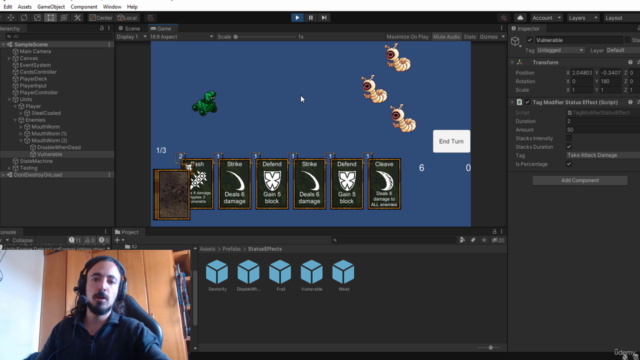Click the Amount input field
640x360 pixels.
coord(603,130)
